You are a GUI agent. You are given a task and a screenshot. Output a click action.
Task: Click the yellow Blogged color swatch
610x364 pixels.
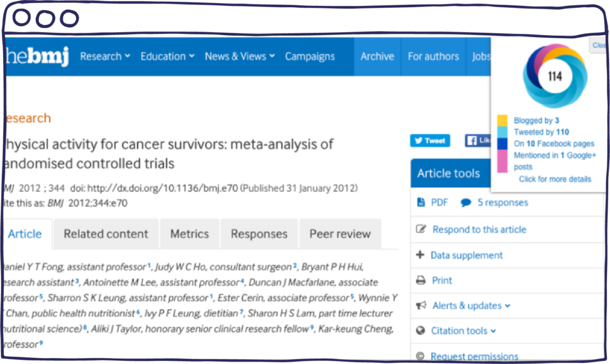pyautogui.click(x=502, y=120)
